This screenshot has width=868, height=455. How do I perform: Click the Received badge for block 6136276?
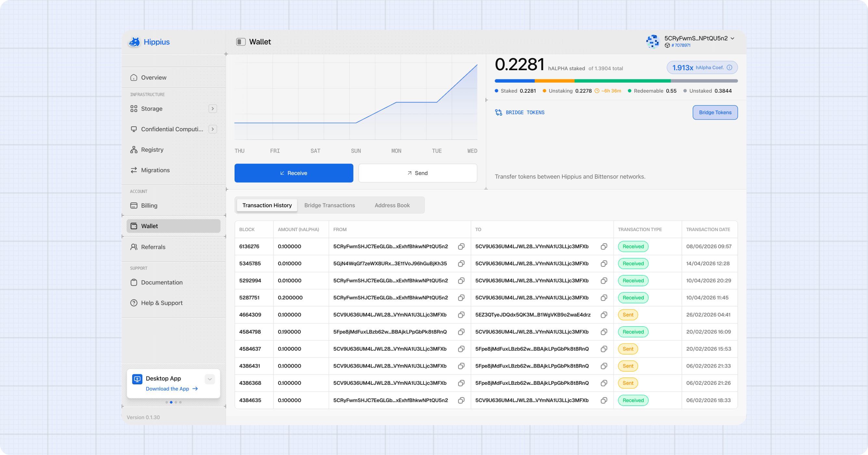(x=633, y=247)
